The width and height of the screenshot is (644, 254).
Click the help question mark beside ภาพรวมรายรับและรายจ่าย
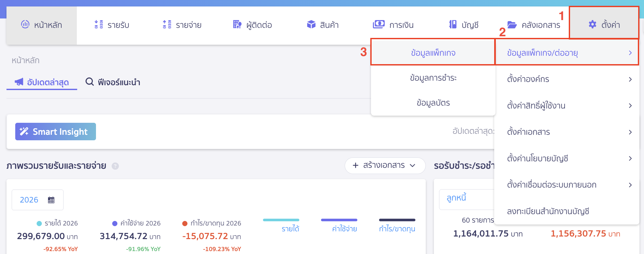(115, 166)
